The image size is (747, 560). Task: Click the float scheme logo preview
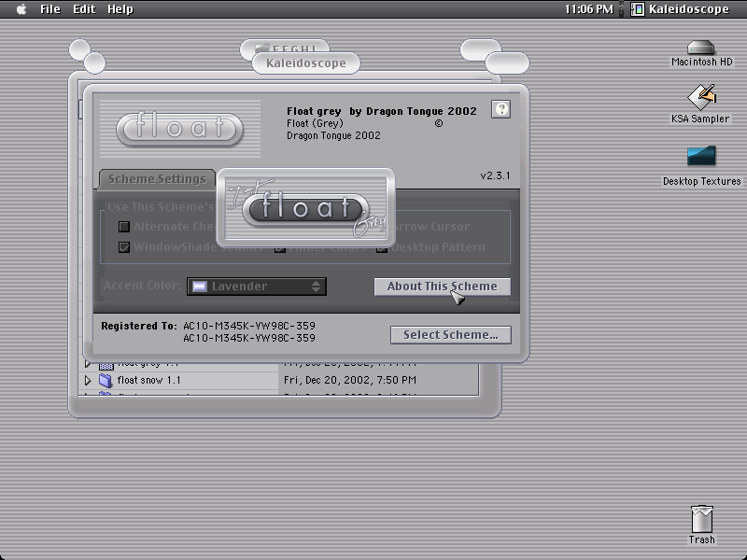[x=180, y=129]
